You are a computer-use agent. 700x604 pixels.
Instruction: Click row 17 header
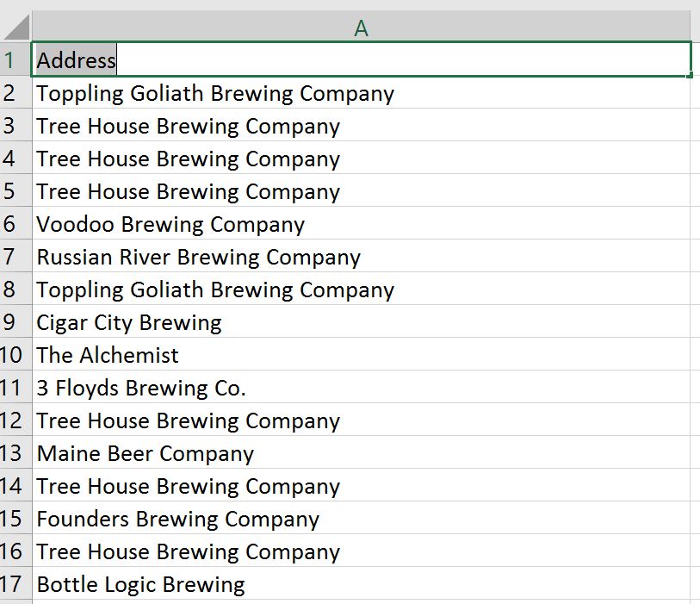(10, 585)
